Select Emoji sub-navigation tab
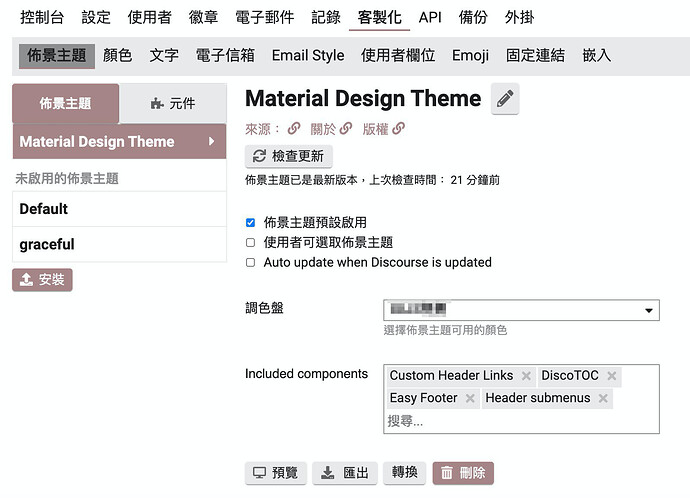This screenshot has width=690, height=498. (470, 56)
